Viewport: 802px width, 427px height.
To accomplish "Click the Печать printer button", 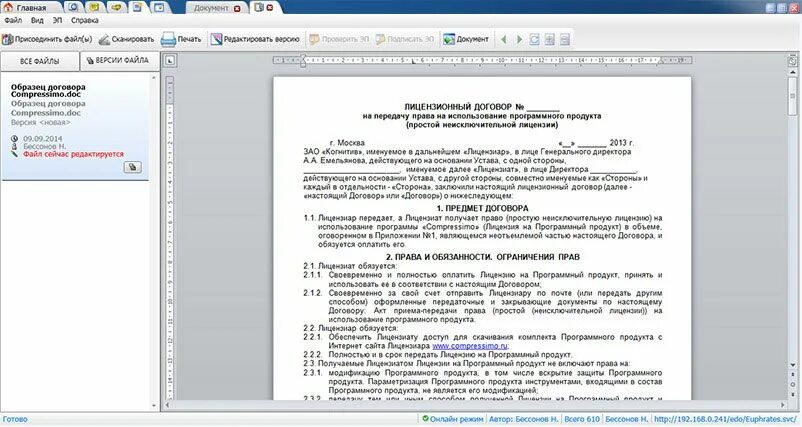I will tap(181, 39).
